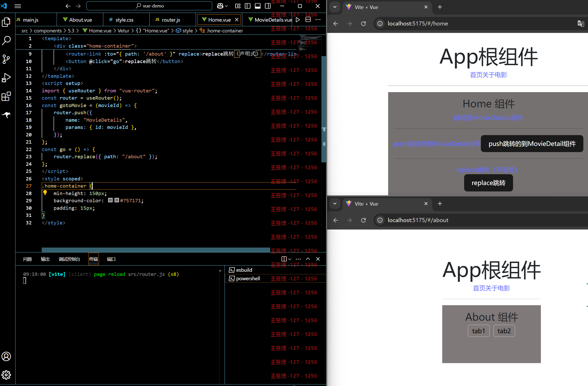This screenshot has height=386, width=588.
Task: Click Customize Layout icon
Action: 238,6
